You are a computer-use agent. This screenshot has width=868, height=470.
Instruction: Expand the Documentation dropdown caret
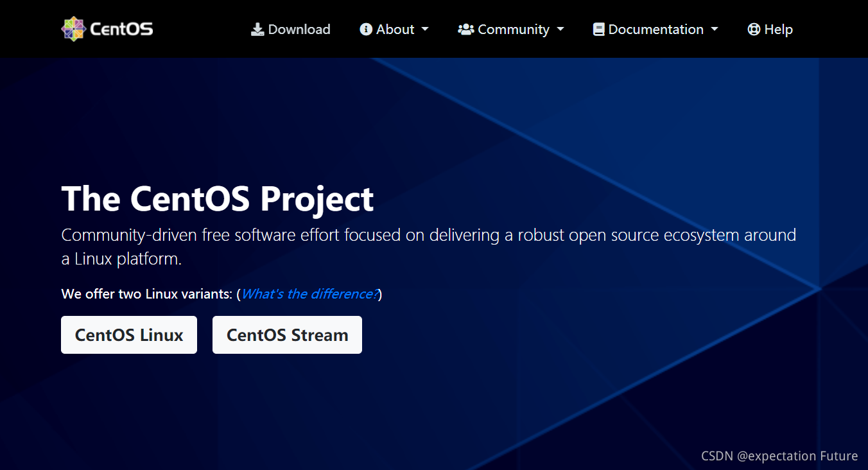(715, 30)
